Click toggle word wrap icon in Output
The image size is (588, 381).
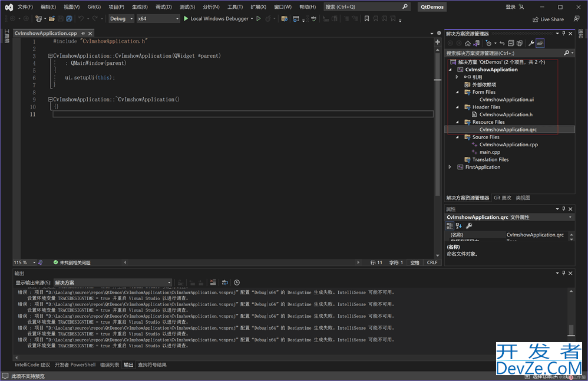pos(225,283)
